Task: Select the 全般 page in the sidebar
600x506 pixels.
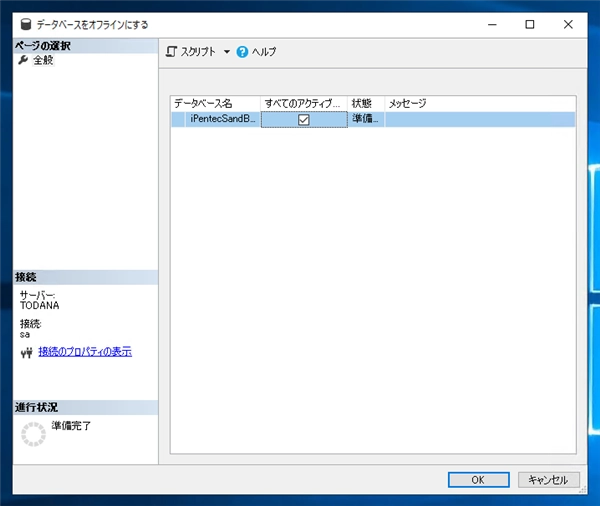Action: [43, 60]
